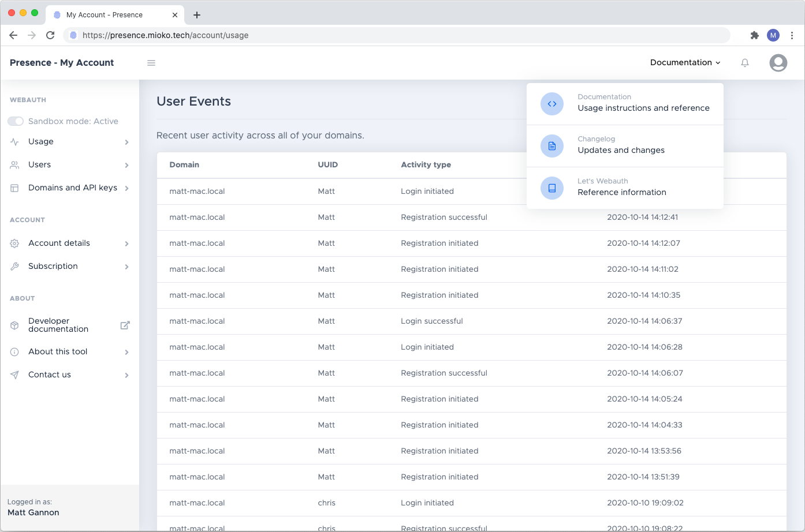Click the timestamp 2020-10-14 14:10:35
Image resolution: width=805 pixels, height=532 pixels.
coord(643,295)
